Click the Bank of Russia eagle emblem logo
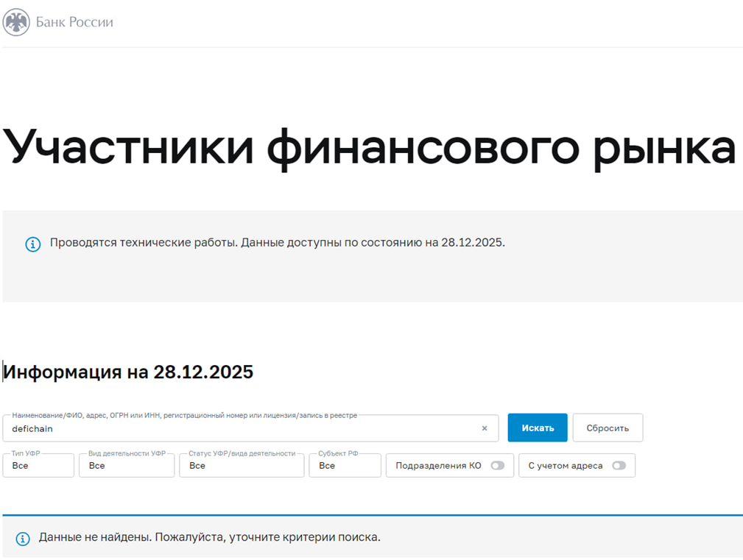This screenshot has height=560, width=743. point(15,22)
